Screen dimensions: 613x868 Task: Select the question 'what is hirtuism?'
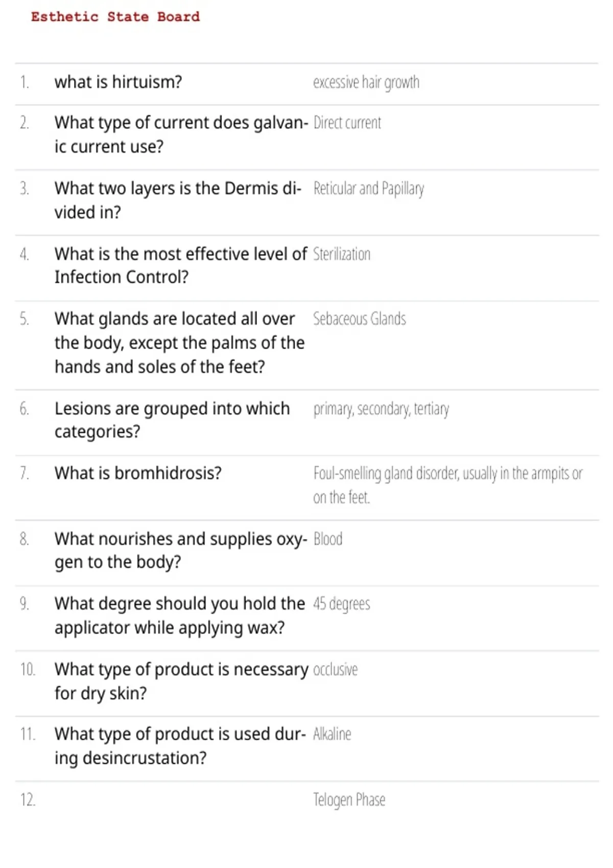point(118,82)
